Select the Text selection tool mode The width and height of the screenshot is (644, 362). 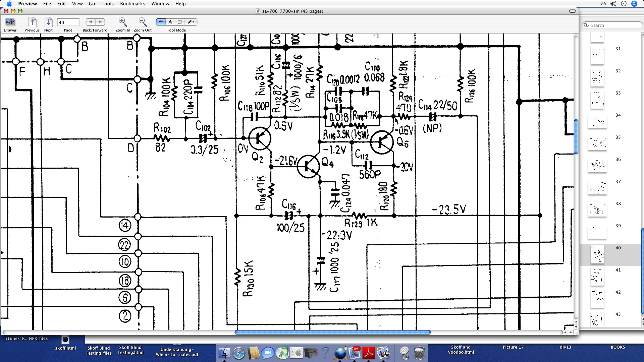pyautogui.click(x=170, y=22)
